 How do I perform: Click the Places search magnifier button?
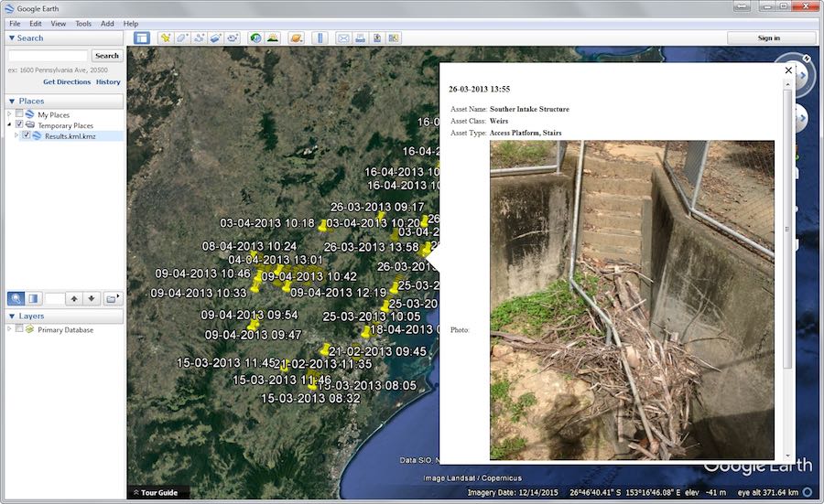pyautogui.click(x=16, y=299)
